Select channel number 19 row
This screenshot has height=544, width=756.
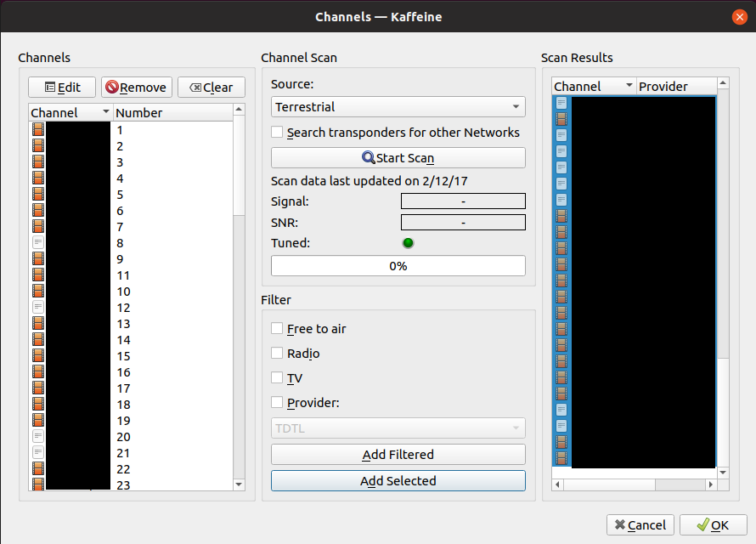coord(131,420)
